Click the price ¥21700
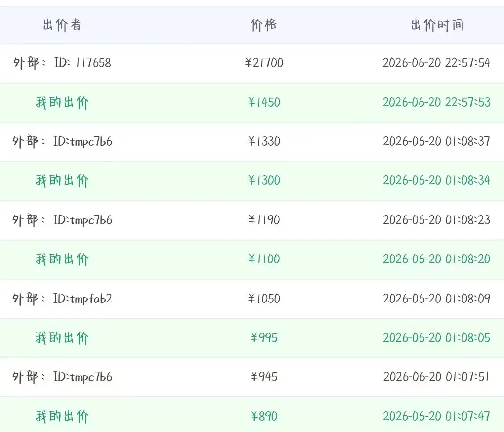Viewport: 504px width, 432px height. coord(264,63)
